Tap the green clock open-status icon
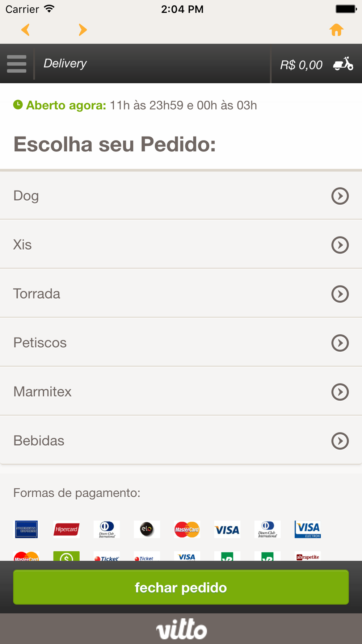 (x=18, y=105)
